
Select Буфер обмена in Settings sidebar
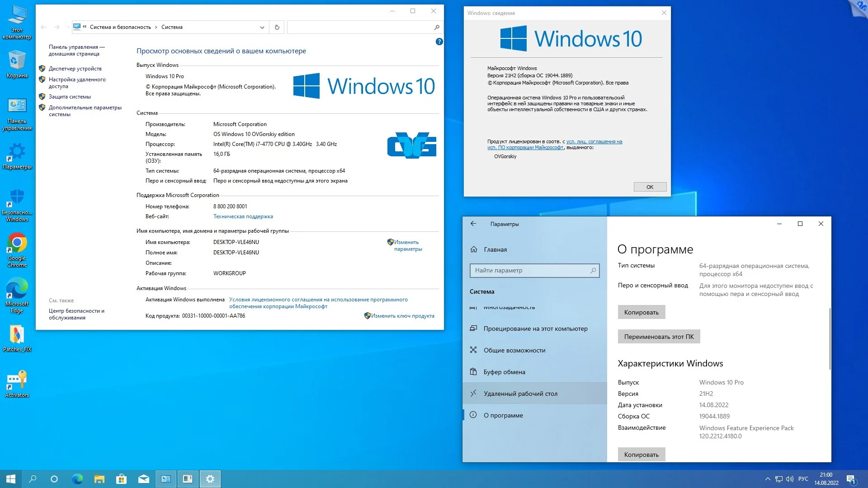(504, 372)
